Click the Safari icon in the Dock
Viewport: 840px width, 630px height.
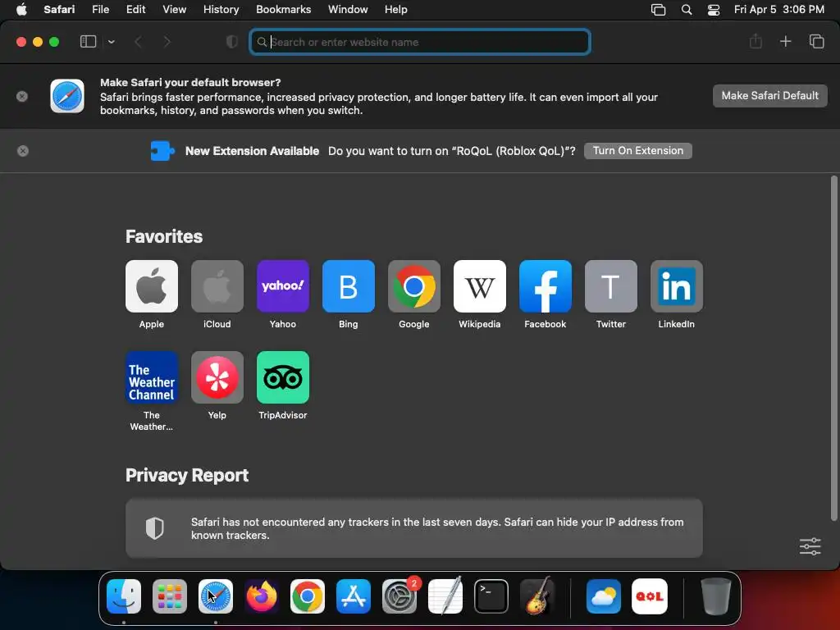pyautogui.click(x=216, y=596)
